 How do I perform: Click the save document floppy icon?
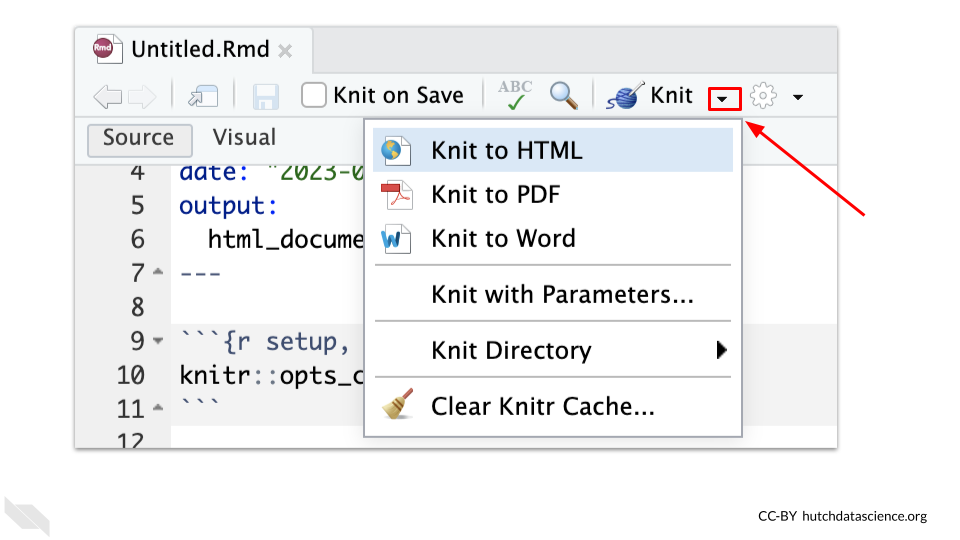click(266, 97)
